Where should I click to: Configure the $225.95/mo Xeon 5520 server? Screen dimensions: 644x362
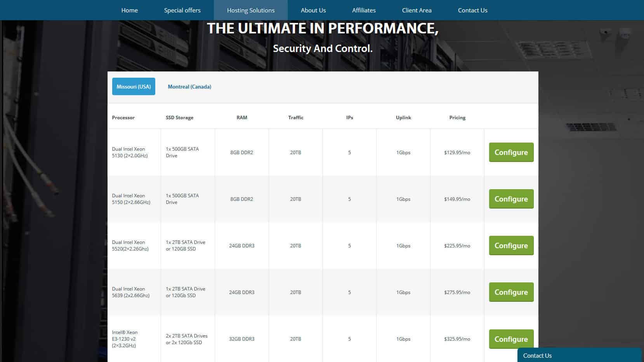[511, 245]
